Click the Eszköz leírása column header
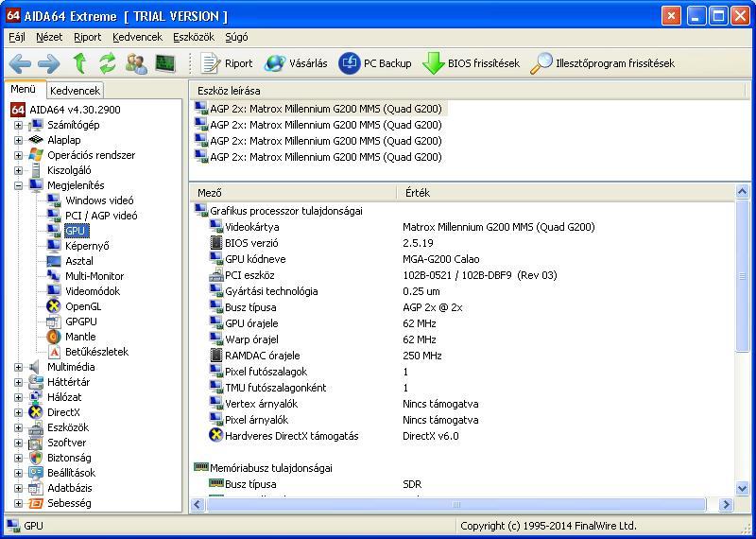756x539 pixels. [x=467, y=91]
